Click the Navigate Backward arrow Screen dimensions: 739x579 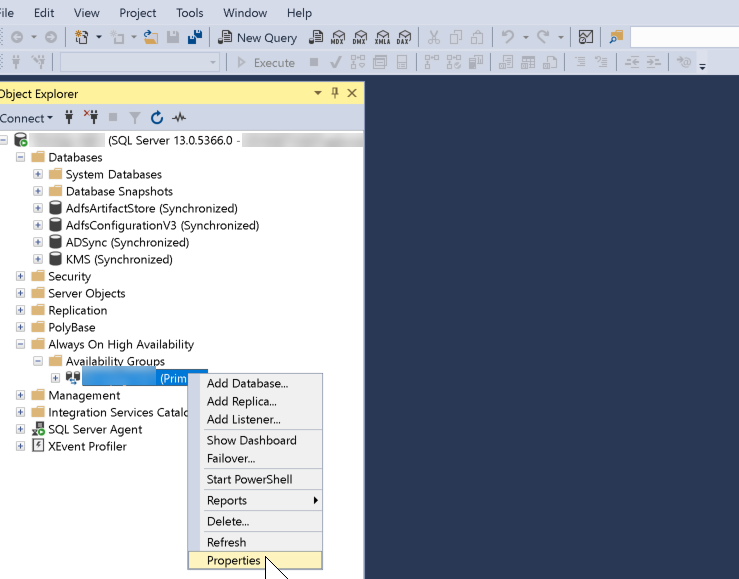[17, 37]
